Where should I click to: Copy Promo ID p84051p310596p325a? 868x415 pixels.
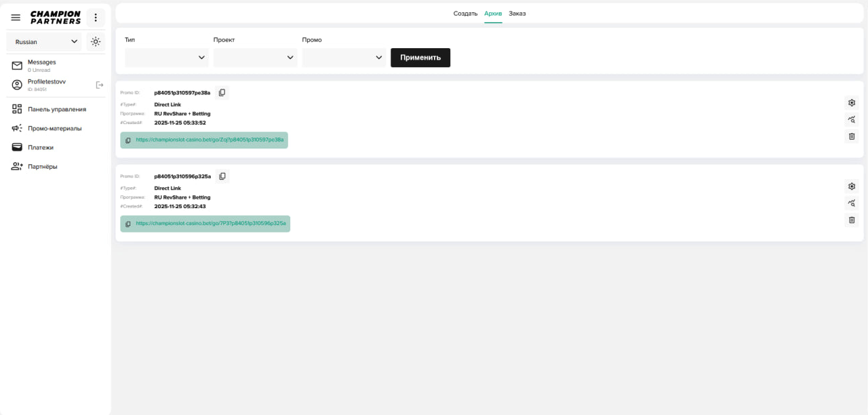click(x=222, y=176)
